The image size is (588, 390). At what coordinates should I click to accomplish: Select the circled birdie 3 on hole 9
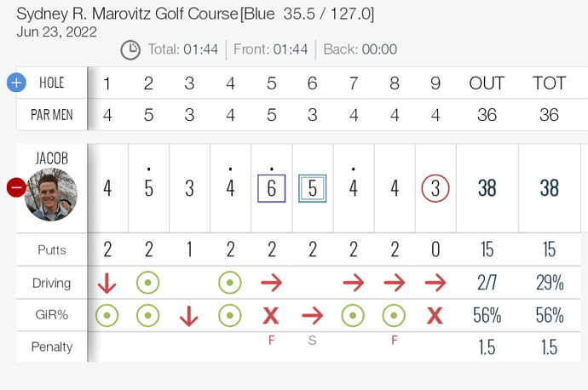tap(435, 187)
